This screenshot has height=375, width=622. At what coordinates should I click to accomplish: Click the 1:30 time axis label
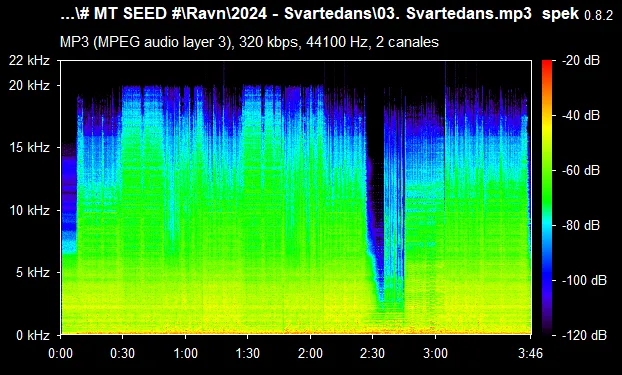248,353
